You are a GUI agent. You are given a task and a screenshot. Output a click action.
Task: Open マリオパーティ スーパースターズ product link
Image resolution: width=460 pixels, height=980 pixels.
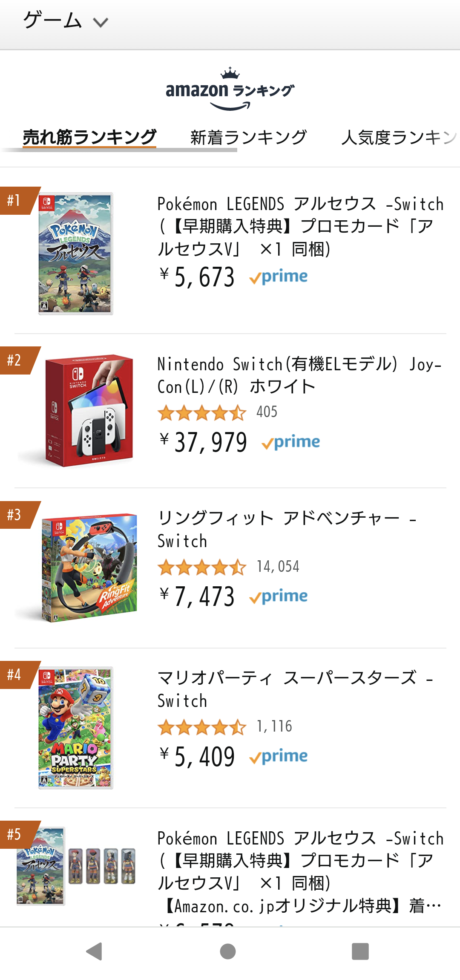click(x=295, y=689)
